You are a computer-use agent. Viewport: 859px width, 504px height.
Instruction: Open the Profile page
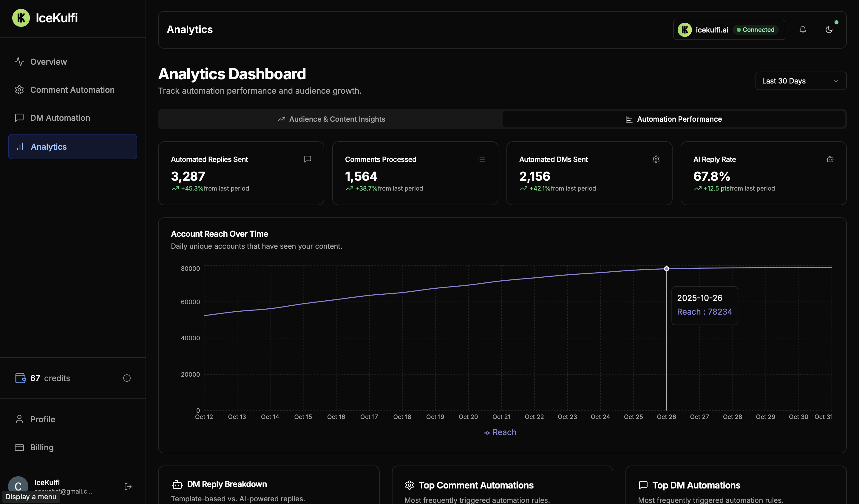pos(42,419)
